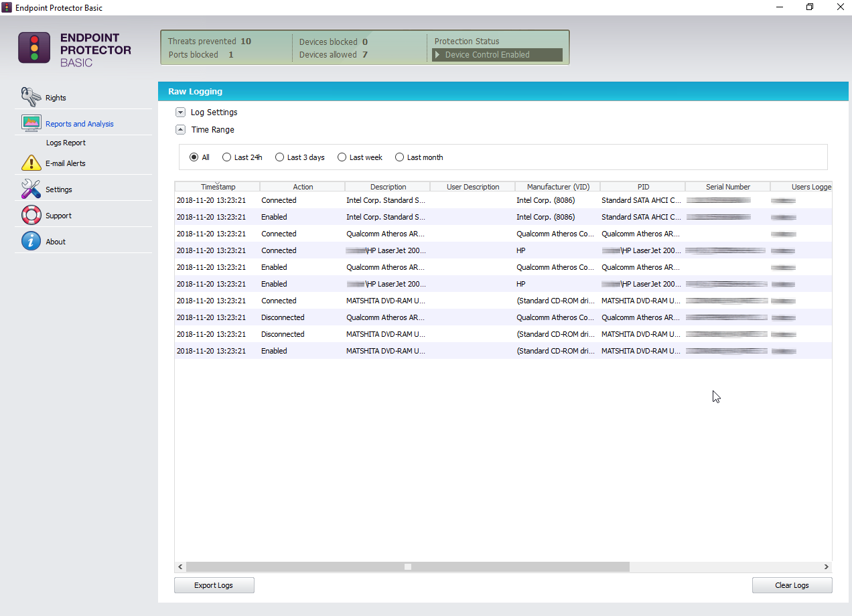
Task: Sort by PID column header
Action: [643, 187]
